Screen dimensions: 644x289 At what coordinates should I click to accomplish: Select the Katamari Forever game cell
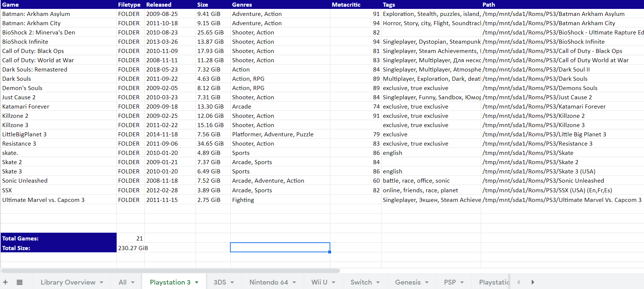59,106
